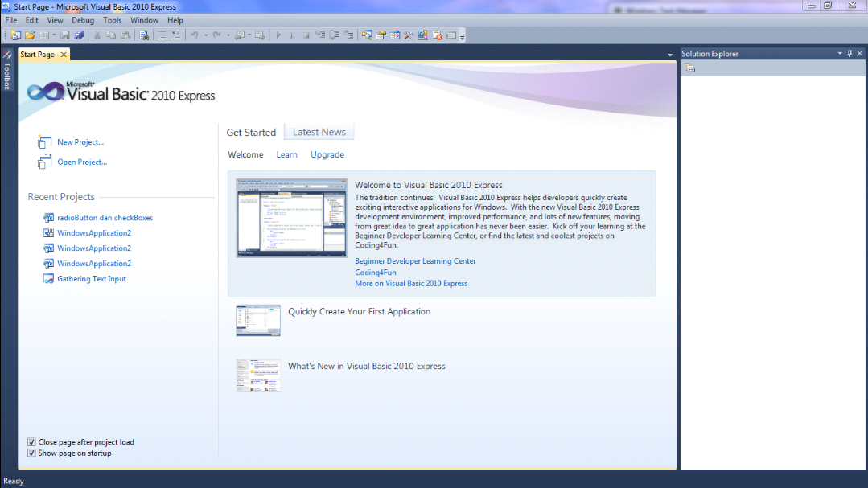This screenshot has width=868, height=488.
Task: Open the View menu
Action: click(55, 20)
